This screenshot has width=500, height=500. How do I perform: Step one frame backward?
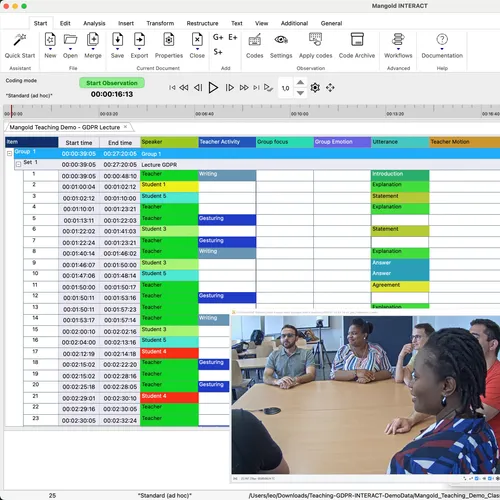pos(198,88)
